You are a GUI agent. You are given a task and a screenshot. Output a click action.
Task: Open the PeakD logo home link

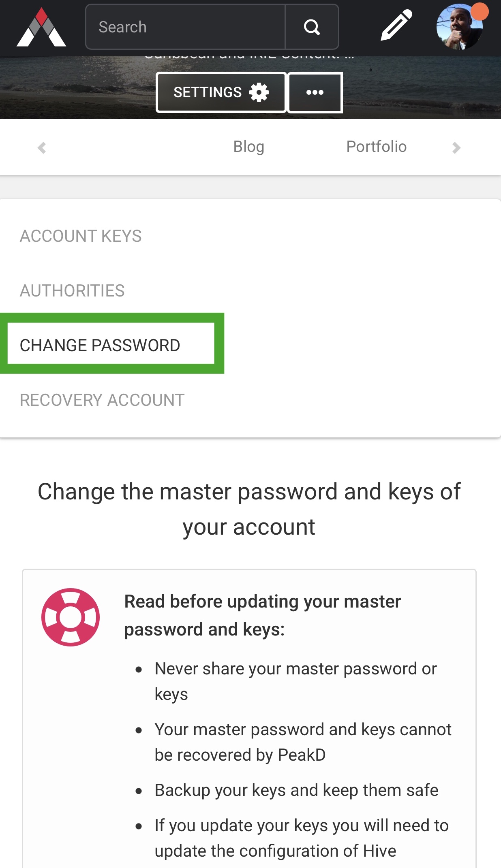[x=41, y=27]
